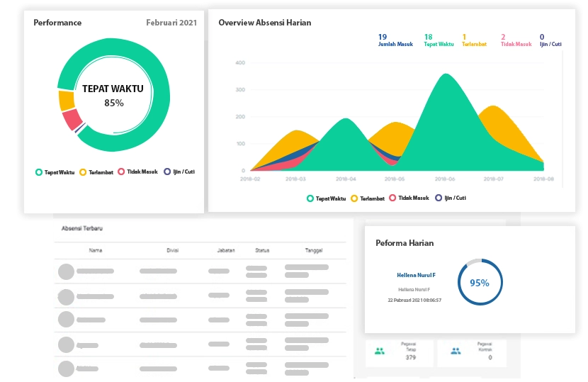588x382 pixels.
Task: Click the Status column header
Action: [262, 250]
